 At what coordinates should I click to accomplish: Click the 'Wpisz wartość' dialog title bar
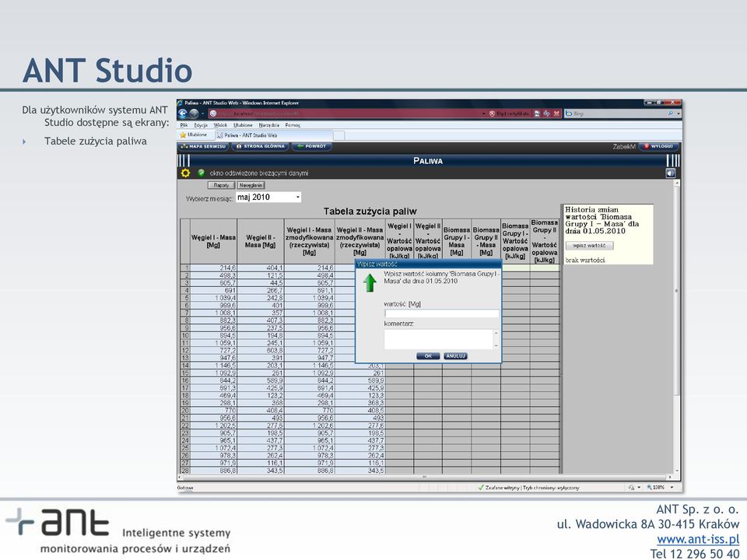pos(428,264)
